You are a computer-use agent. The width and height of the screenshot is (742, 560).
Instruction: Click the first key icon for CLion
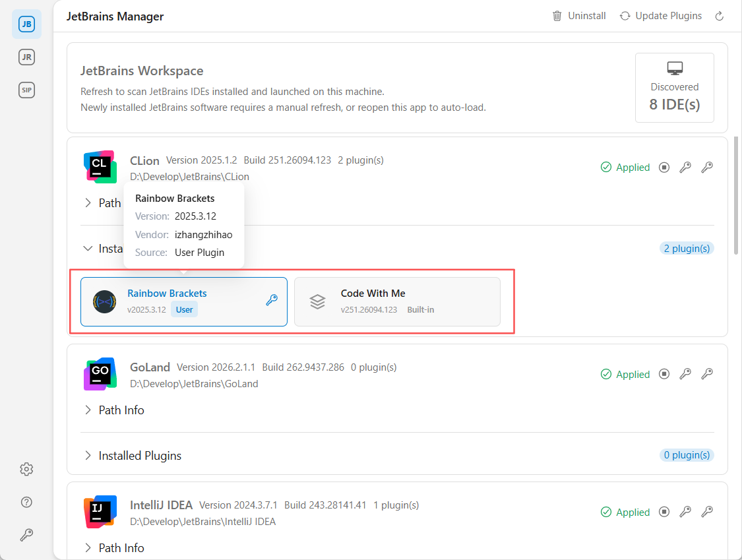(685, 168)
